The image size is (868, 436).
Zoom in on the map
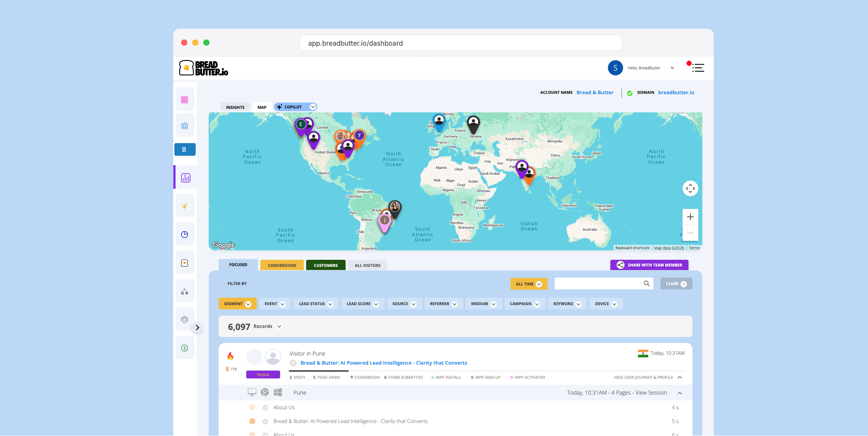pos(690,217)
